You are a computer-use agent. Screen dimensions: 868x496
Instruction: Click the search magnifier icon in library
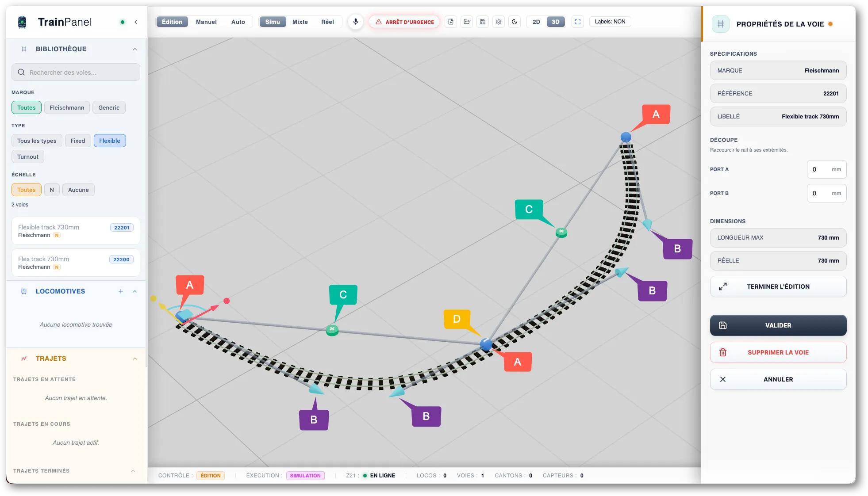21,72
